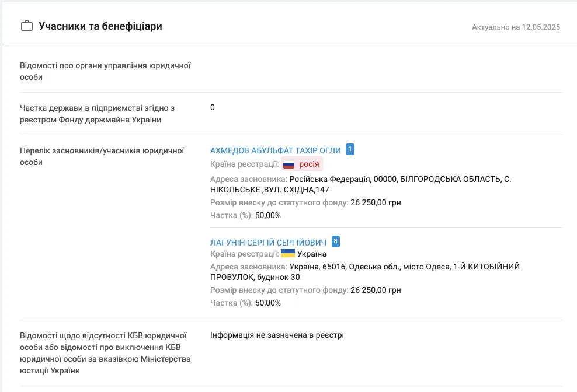Image resolution: width=577 pixels, height=392 pixels.
Task: Click Перелік засновників/учасників юридичної особи label
Action: pos(102,156)
